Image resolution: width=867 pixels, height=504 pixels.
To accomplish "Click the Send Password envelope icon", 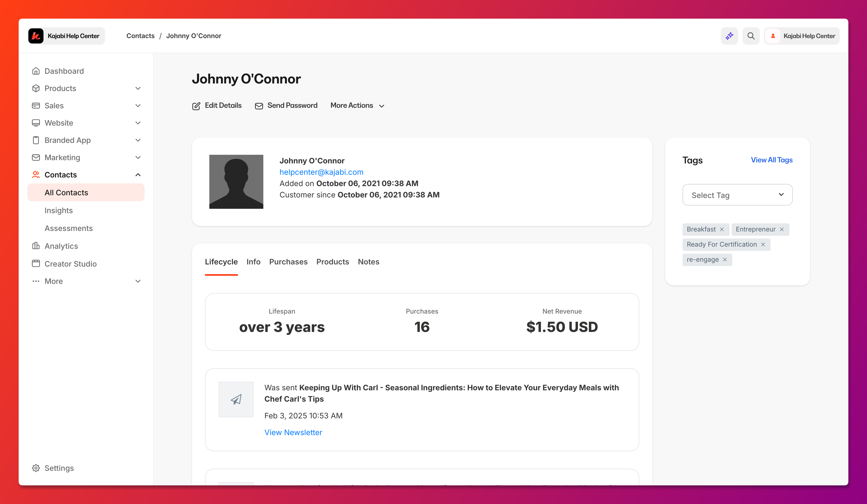I will tap(259, 106).
